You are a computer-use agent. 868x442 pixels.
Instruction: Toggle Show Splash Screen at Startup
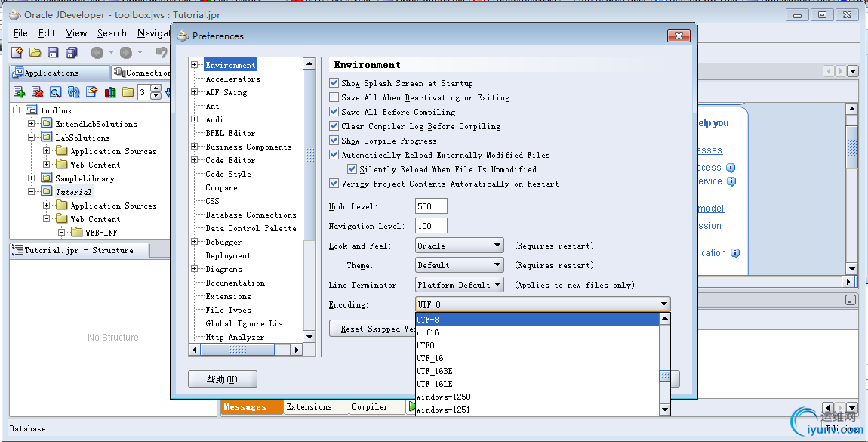(334, 83)
